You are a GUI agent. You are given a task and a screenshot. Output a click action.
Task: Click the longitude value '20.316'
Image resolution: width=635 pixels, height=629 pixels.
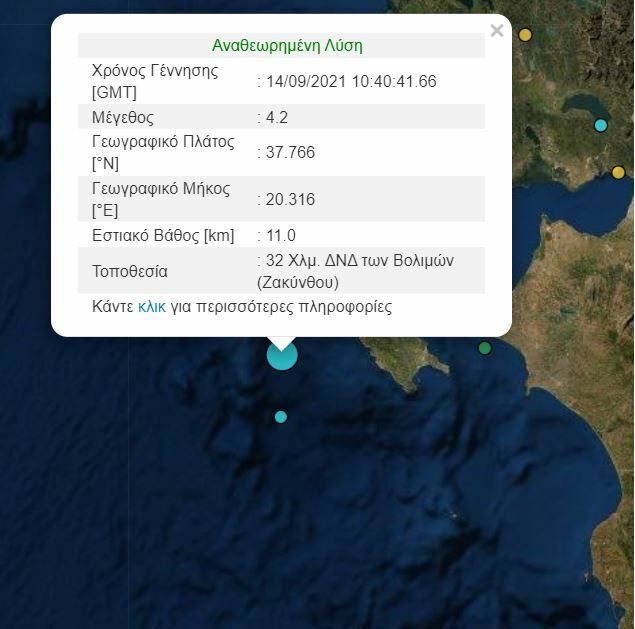click(290, 199)
